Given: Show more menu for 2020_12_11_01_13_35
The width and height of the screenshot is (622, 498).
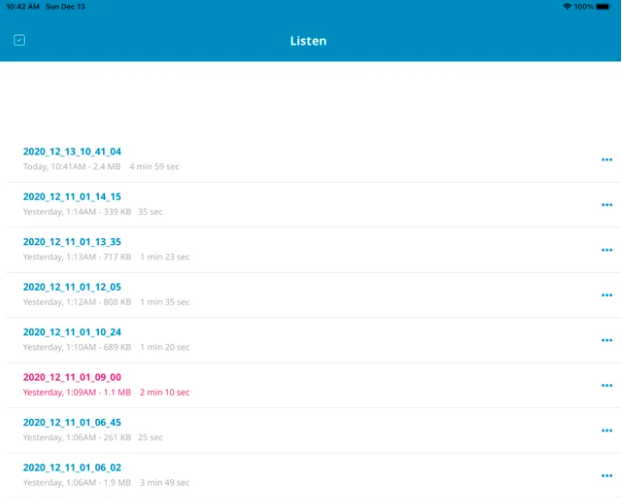Looking at the screenshot, I should click(x=606, y=250).
